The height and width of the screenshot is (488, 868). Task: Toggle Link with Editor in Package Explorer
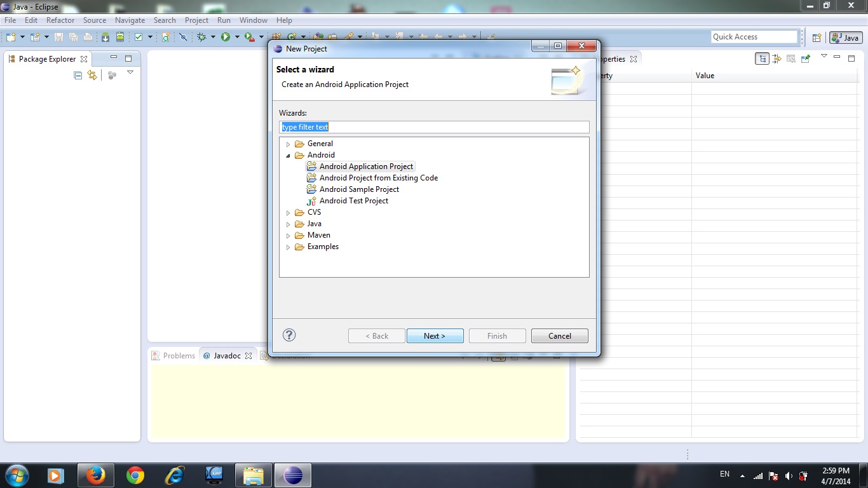click(92, 75)
